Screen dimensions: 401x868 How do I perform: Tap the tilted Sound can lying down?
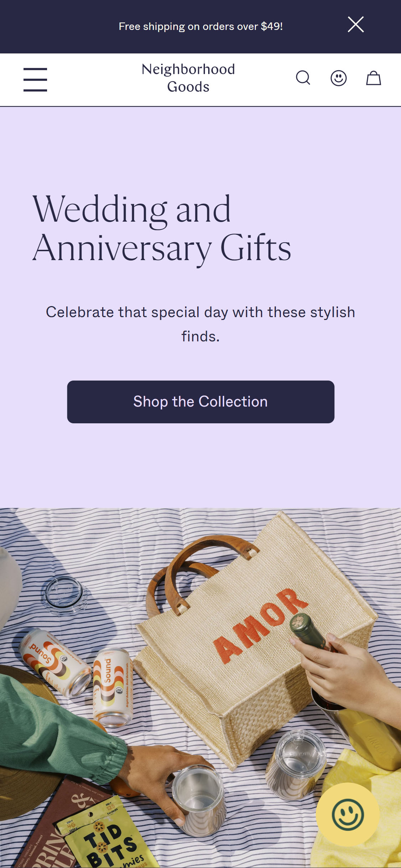[55, 663]
